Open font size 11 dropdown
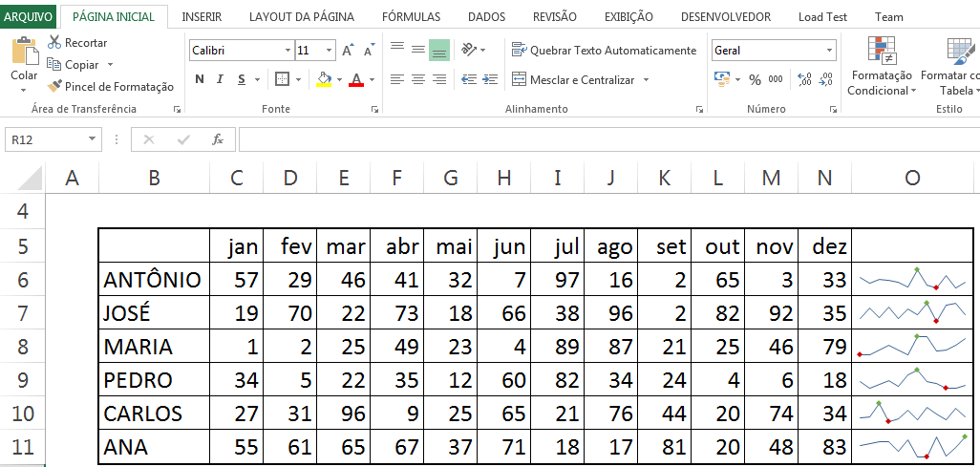The image size is (980, 467). 329,50
